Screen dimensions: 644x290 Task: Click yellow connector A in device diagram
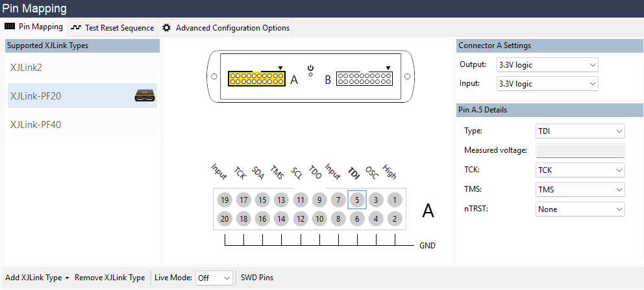click(256, 79)
